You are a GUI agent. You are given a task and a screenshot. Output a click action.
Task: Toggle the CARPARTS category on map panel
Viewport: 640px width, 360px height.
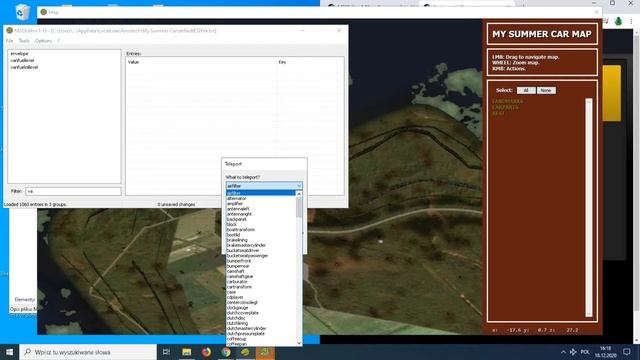tap(505, 107)
